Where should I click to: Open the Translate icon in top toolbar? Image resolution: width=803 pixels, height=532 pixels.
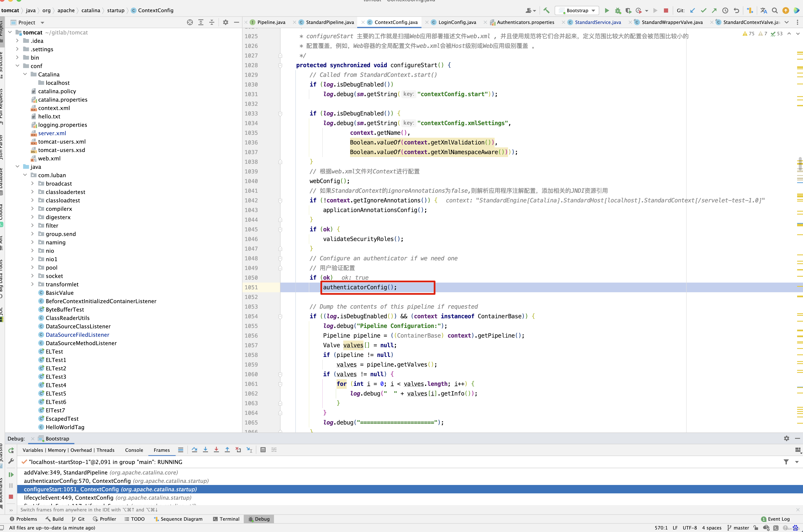point(764,10)
